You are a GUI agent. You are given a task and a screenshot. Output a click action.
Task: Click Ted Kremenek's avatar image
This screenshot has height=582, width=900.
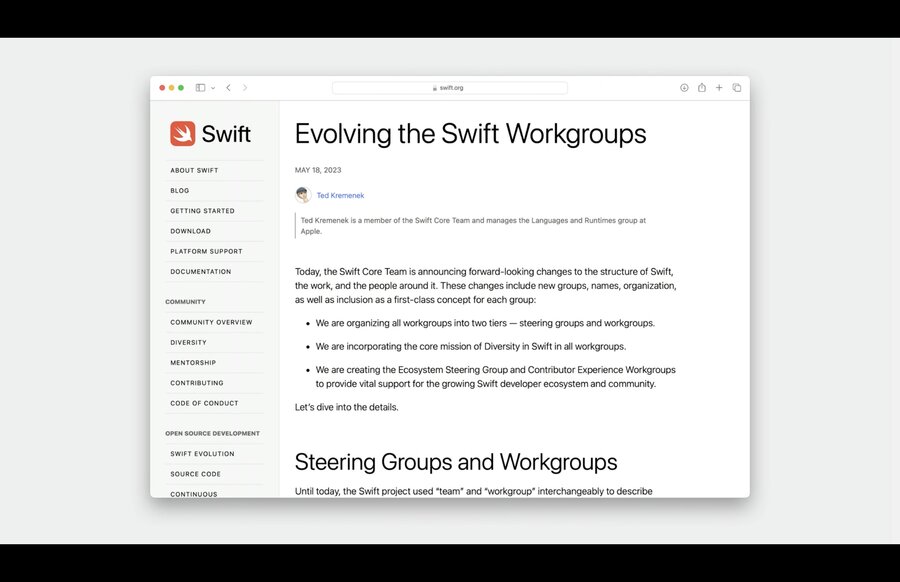click(x=303, y=195)
